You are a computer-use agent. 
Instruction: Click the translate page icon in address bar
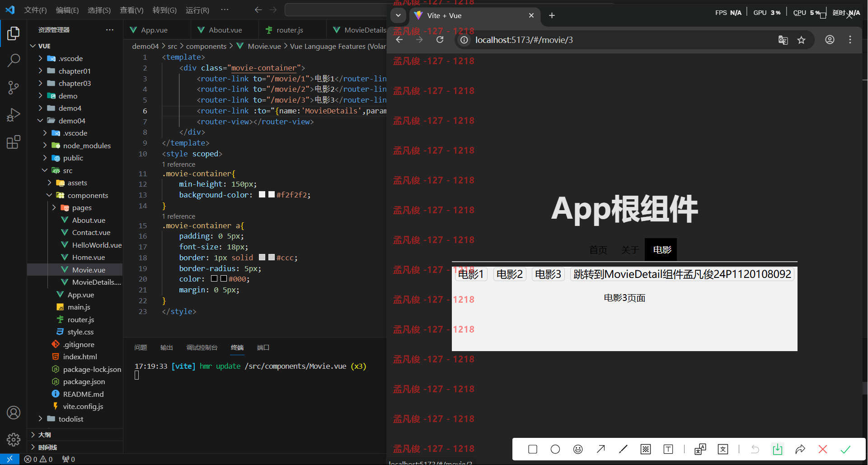(783, 40)
